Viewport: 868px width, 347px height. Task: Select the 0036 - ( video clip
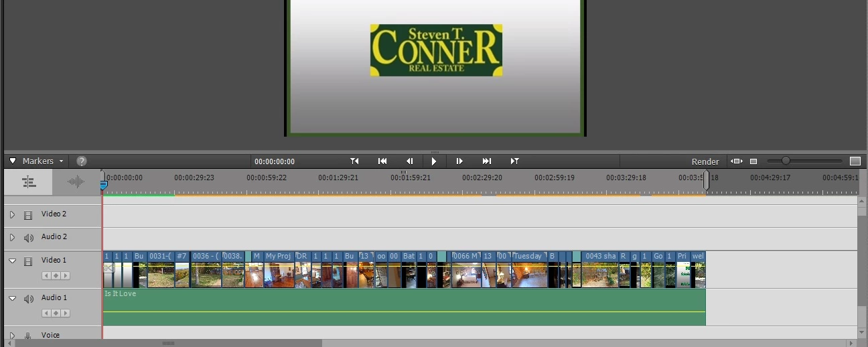click(206, 270)
